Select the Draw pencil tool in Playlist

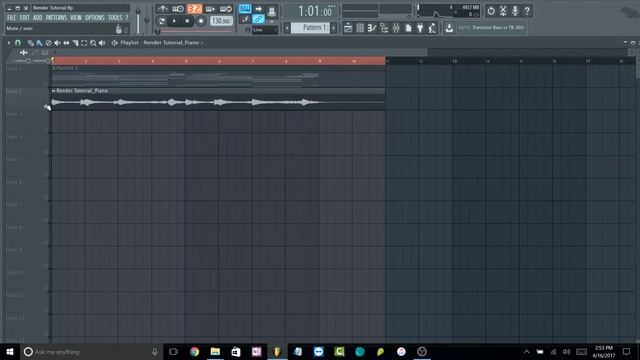point(31,43)
